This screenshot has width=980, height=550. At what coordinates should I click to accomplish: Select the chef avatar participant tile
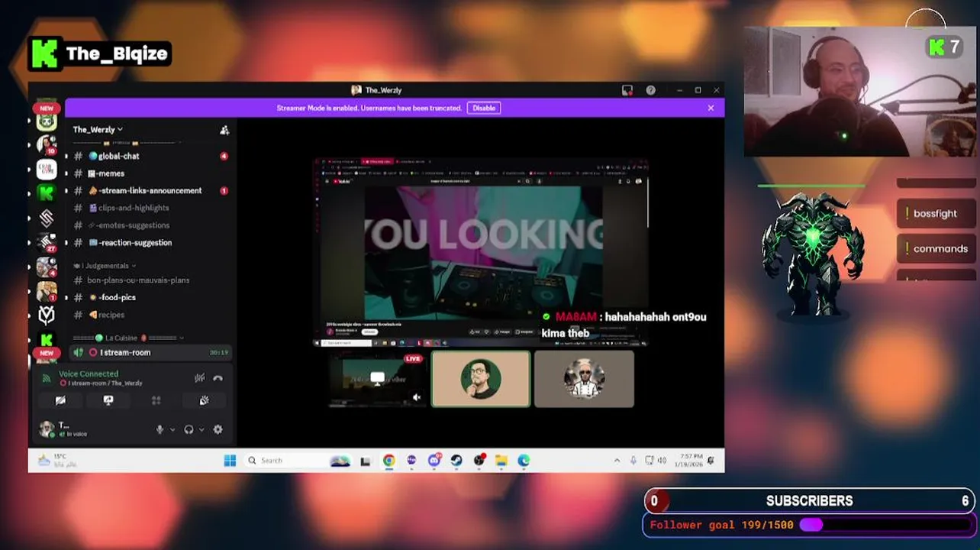click(x=584, y=379)
